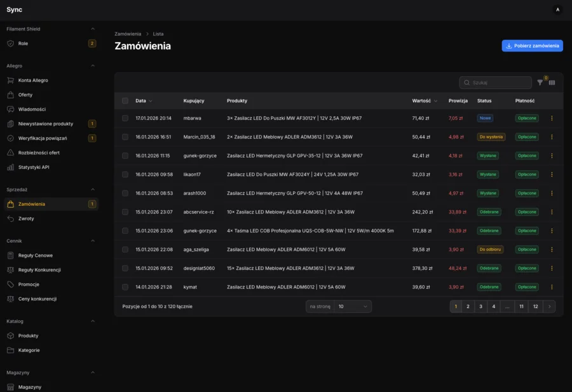Open the items-per-page dropdown showing 10

pyautogui.click(x=353, y=306)
